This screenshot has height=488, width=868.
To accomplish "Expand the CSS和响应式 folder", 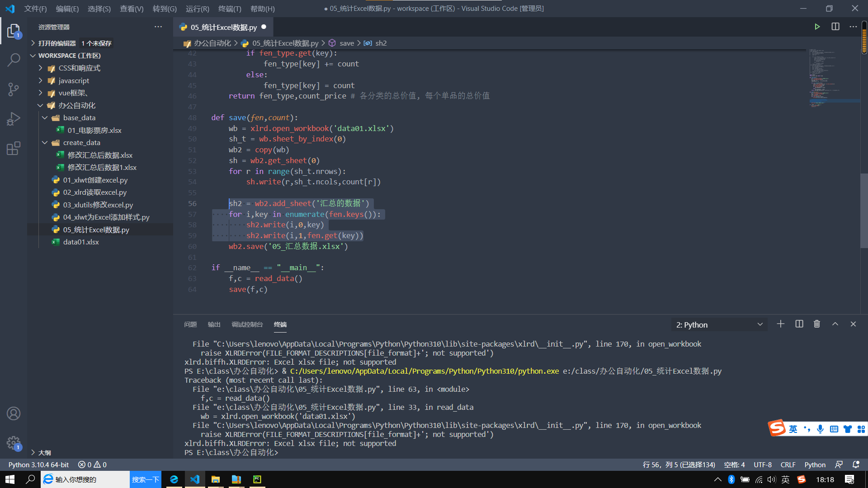I will click(x=80, y=68).
